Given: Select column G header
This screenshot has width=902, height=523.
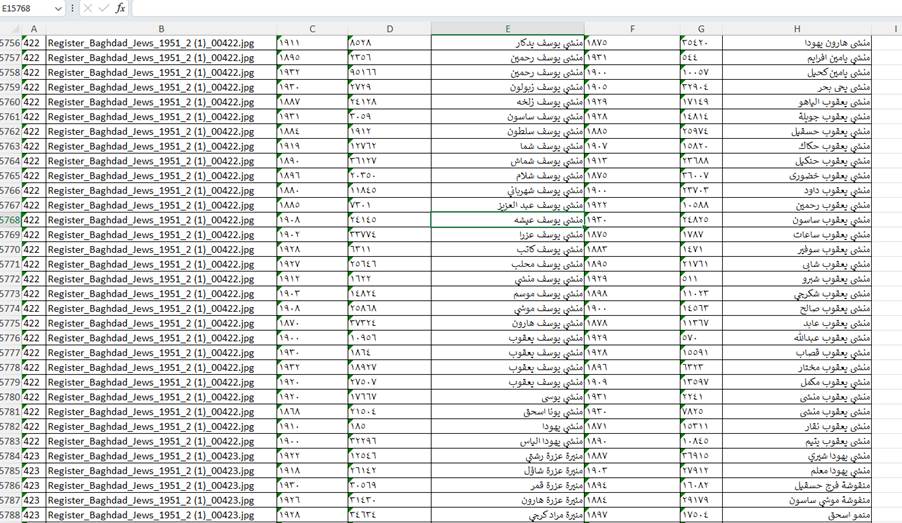Looking at the screenshot, I should (x=700, y=29).
